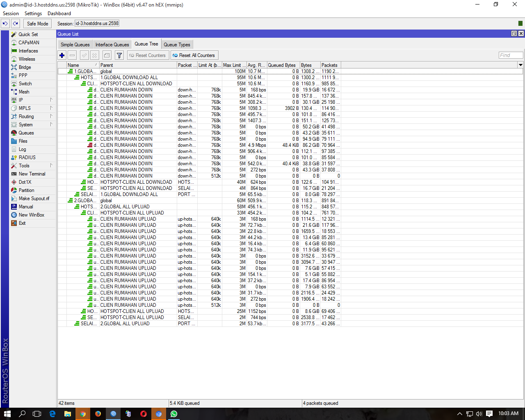Screen dimensions: 525x420
Task: Click the session address field
Action: (x=97, y=24)
